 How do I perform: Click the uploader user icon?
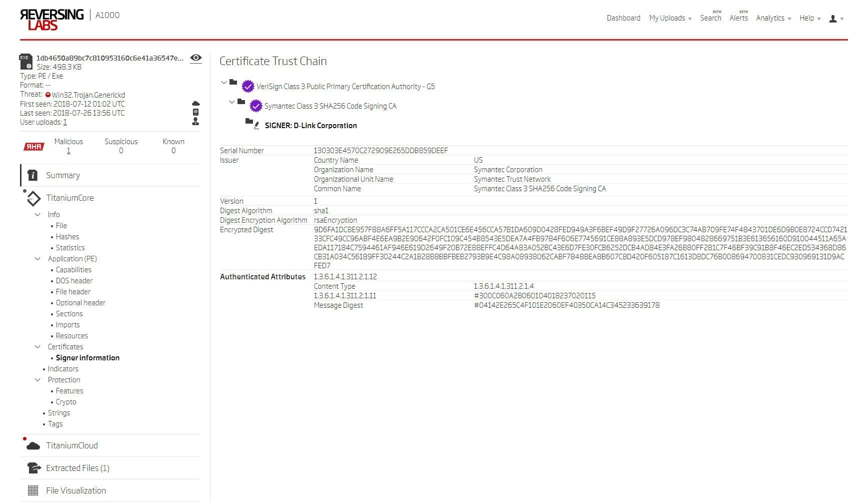[x=195, y=122]
